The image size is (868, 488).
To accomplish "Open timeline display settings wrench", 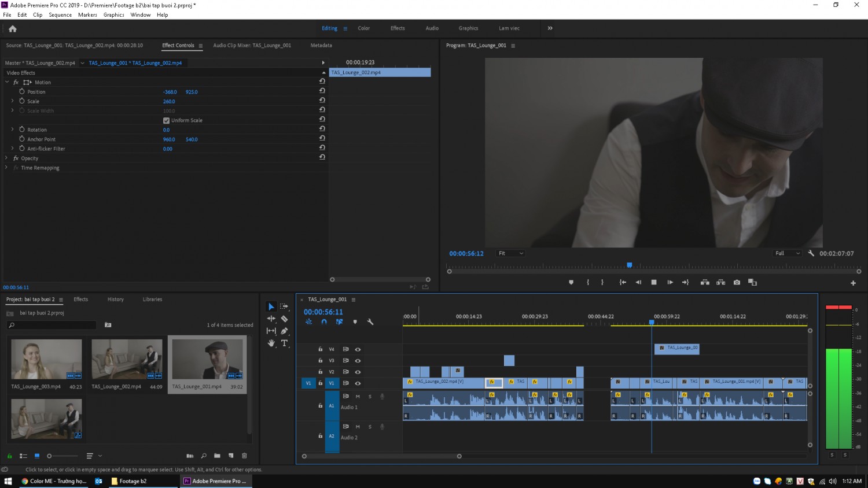I will pos(370,322).
